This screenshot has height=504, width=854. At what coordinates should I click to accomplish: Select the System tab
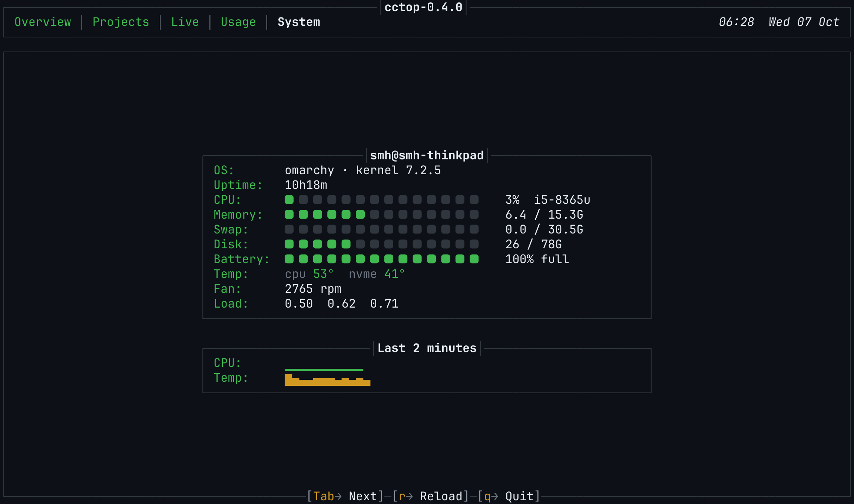pyautogui.click(x=299, y=22)
